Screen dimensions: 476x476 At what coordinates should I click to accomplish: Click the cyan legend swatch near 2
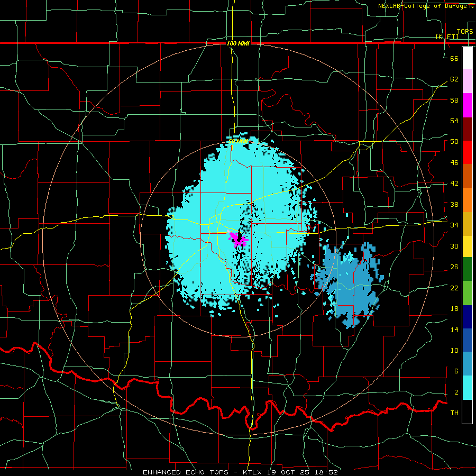coord(467,388)
